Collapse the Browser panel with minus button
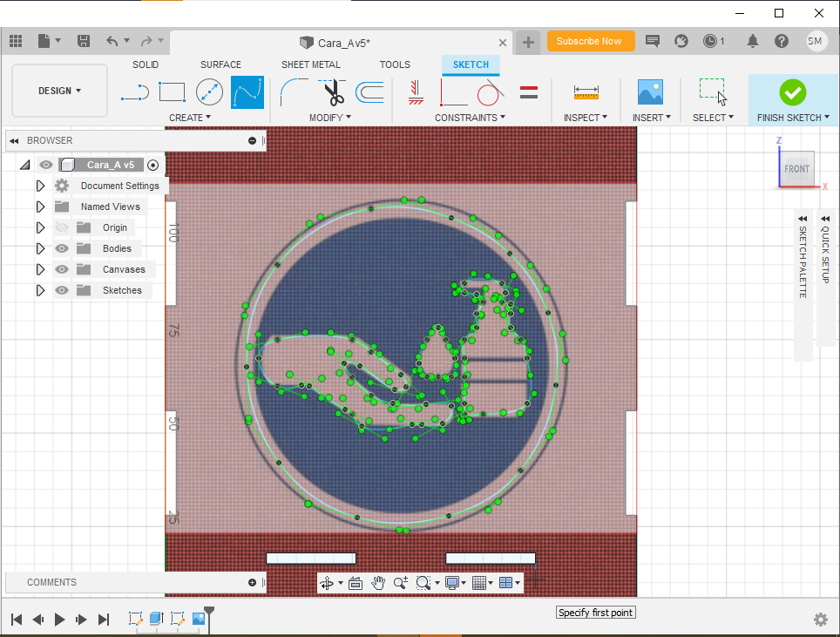Viewport: 840px width, 637px height. coord(253,140)
